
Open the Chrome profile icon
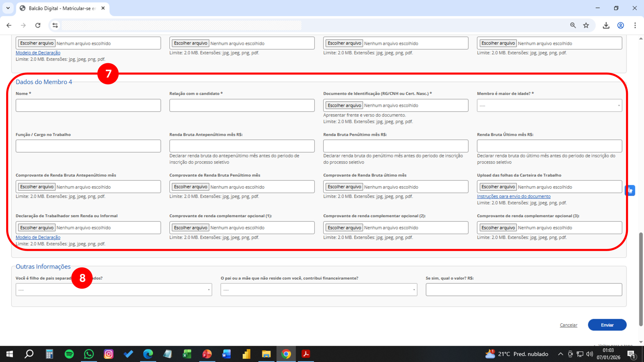[620, 25]
